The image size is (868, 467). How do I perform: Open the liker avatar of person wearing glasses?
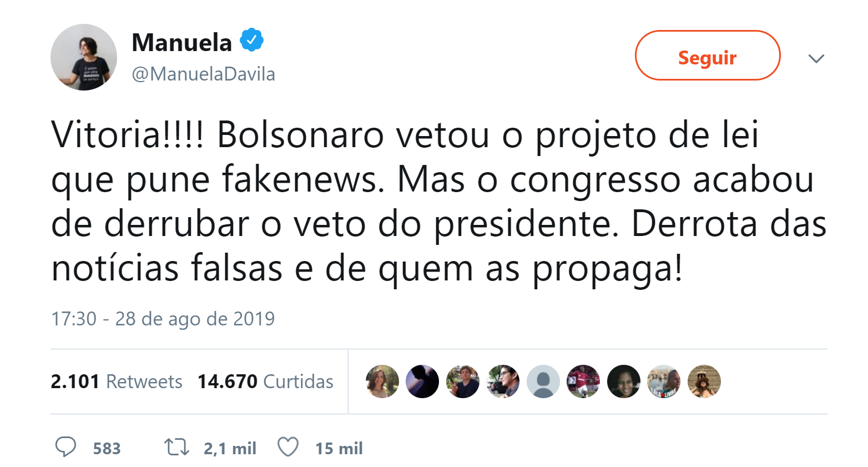coord(503,381)
